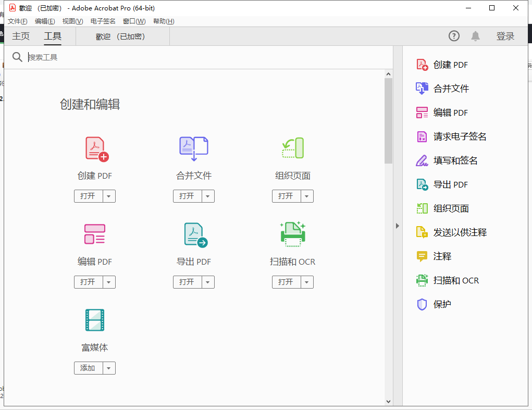The height and width of the screenshot is (410, 532).
Task: Open the 帮助(H) menu
Action: click(x=164, y=21)
